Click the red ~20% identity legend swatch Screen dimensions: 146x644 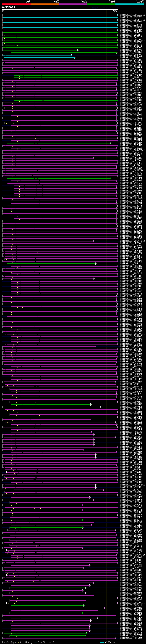(x=16, y=4)
